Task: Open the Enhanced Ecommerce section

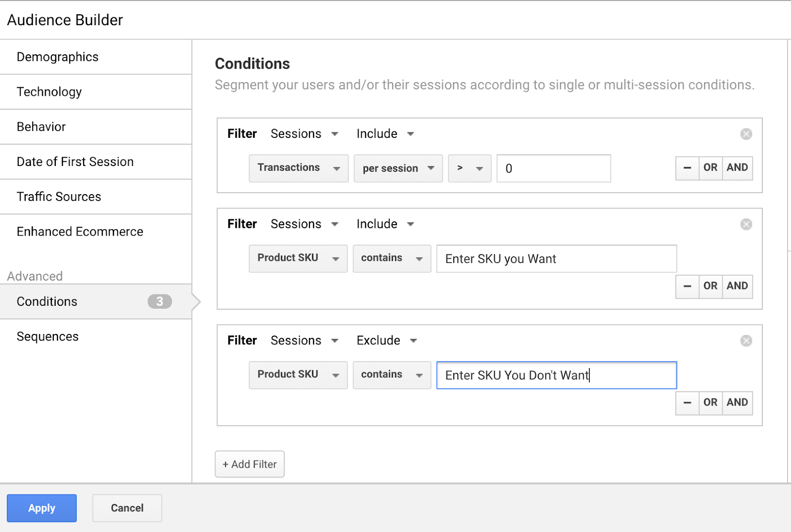Action: [x=96, y=232]
